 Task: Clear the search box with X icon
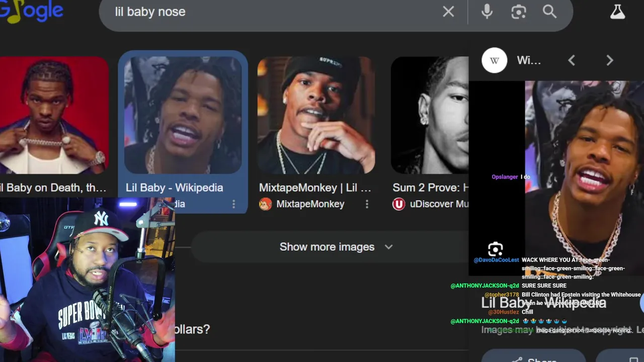(448, 12)
